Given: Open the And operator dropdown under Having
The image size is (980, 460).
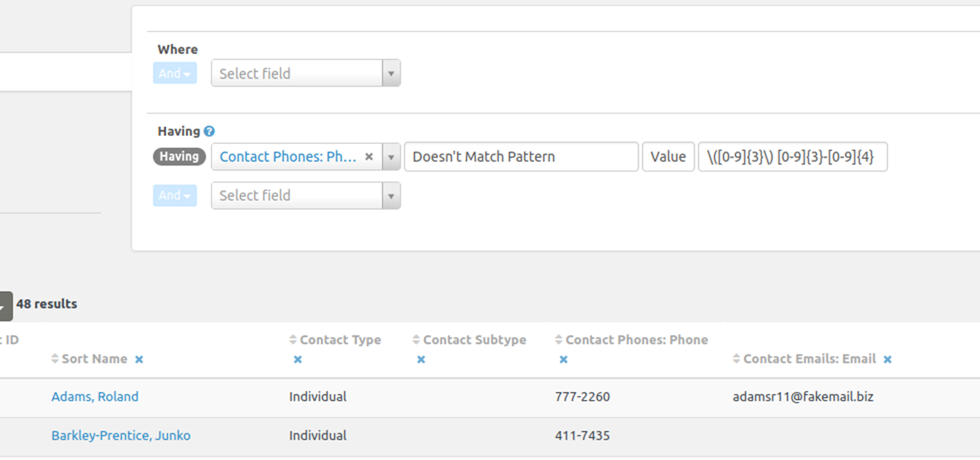Looking at the screenshot, I should pyautogui.click(x=174, y=196).
